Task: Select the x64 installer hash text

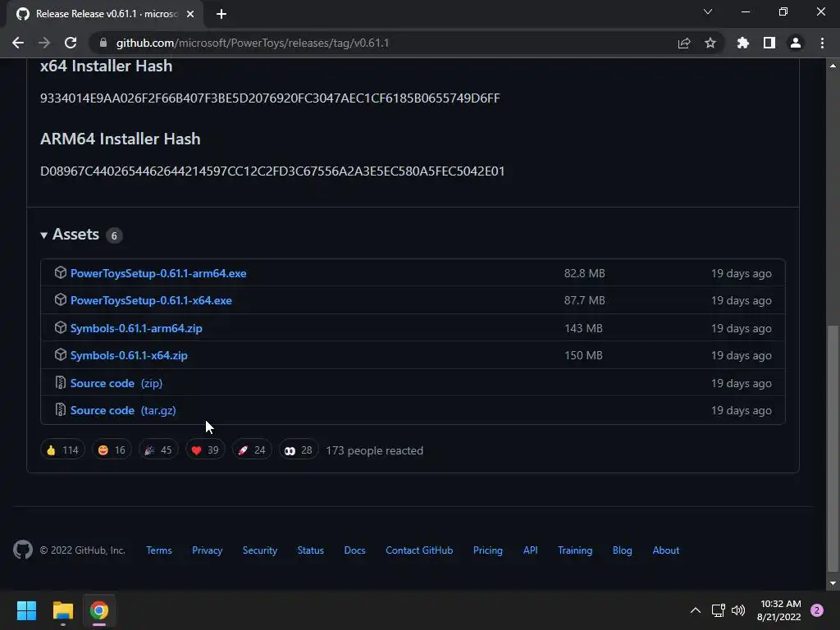Action: point(270,98)
